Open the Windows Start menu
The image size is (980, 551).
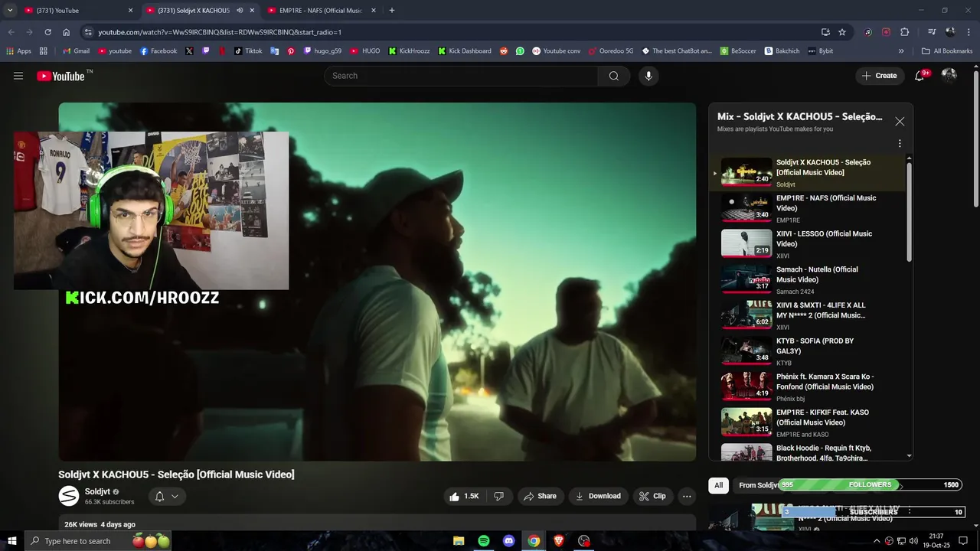(x=12, y=541)
